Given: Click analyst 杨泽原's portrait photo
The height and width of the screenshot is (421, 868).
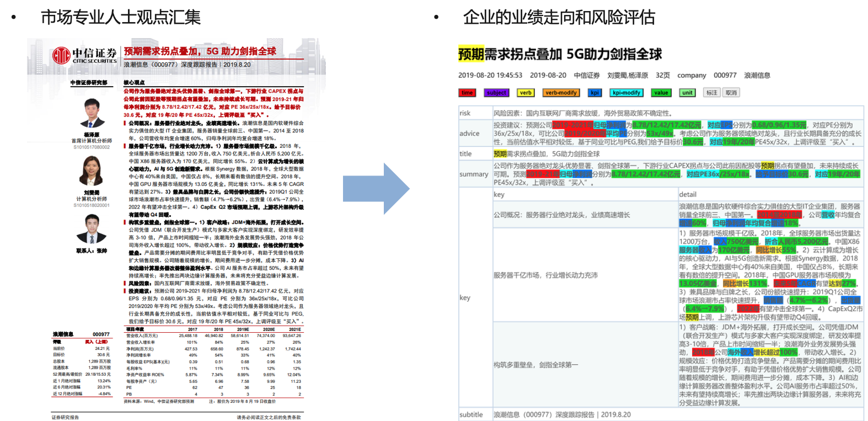Looking at the screenshot, I should click(x=92, y=114).
